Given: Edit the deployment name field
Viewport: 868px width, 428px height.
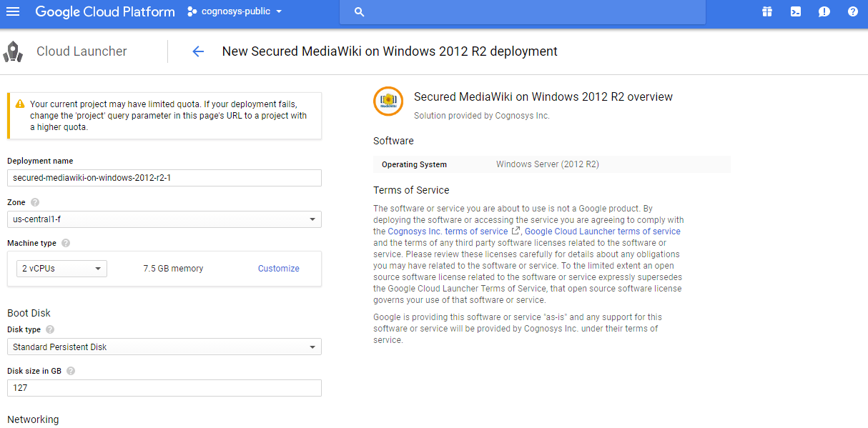Looking at the screenshot, I should point(164,177).
